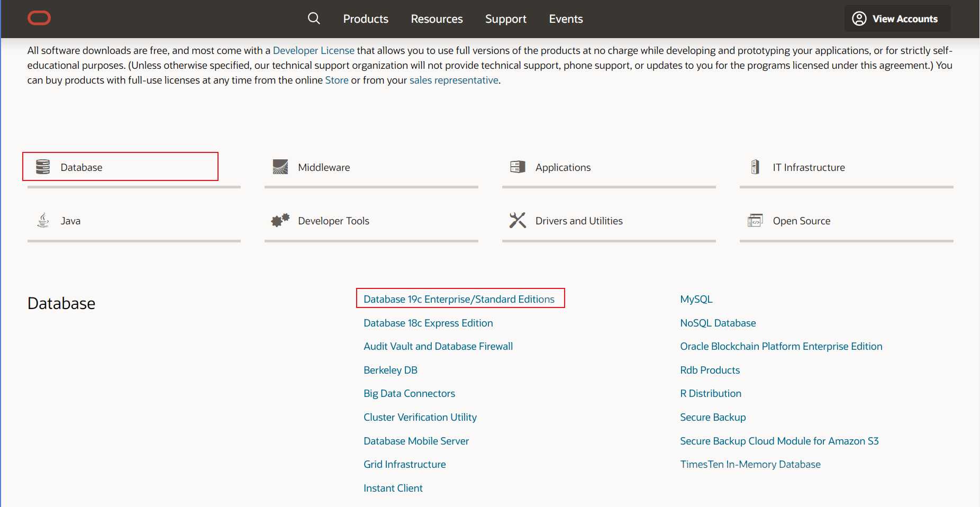980x507 pixels.
Task: Open the Support menu
Action: pos(506,19)
